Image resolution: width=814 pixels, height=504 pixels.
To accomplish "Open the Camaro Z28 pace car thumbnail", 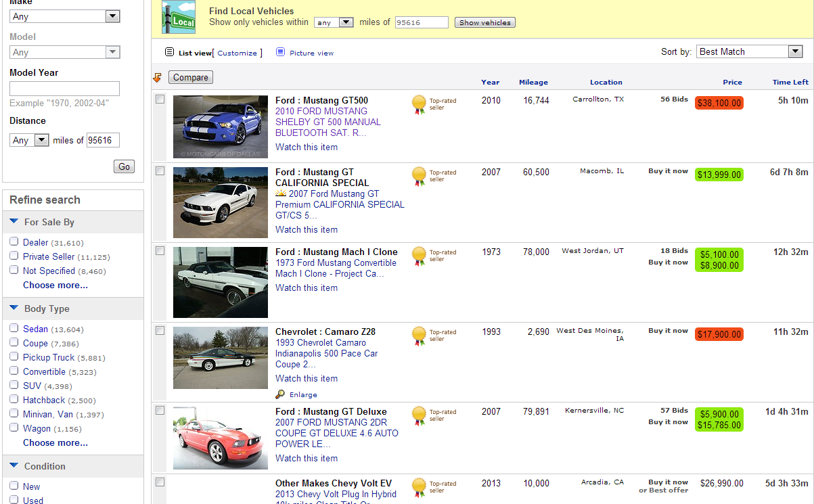I will [221, 358].
